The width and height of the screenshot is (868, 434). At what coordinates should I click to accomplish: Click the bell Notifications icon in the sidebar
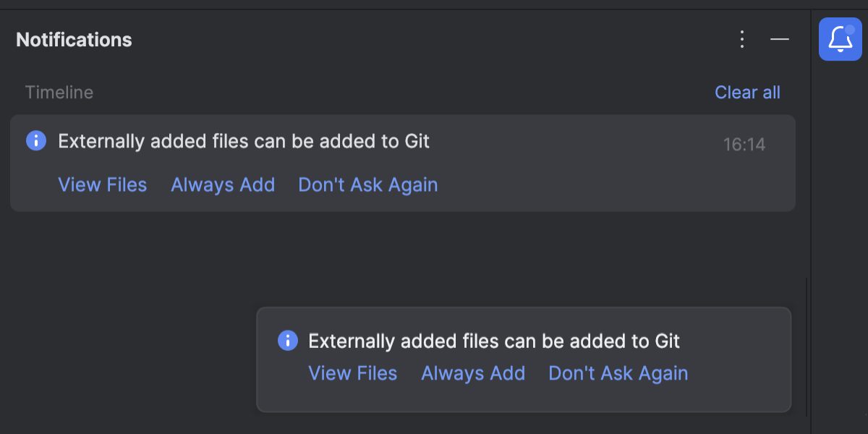point(840,39)
